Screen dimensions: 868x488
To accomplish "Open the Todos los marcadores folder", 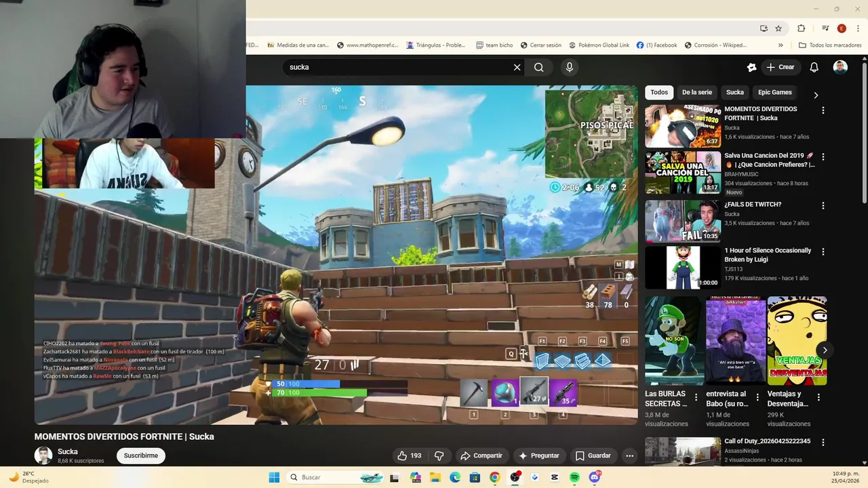I will (830, 45).
